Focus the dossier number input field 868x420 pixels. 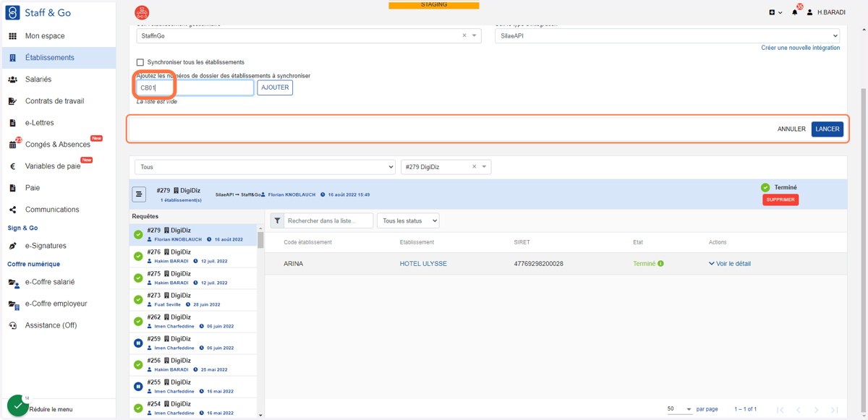pyautogui.click(x=195, y=87)
